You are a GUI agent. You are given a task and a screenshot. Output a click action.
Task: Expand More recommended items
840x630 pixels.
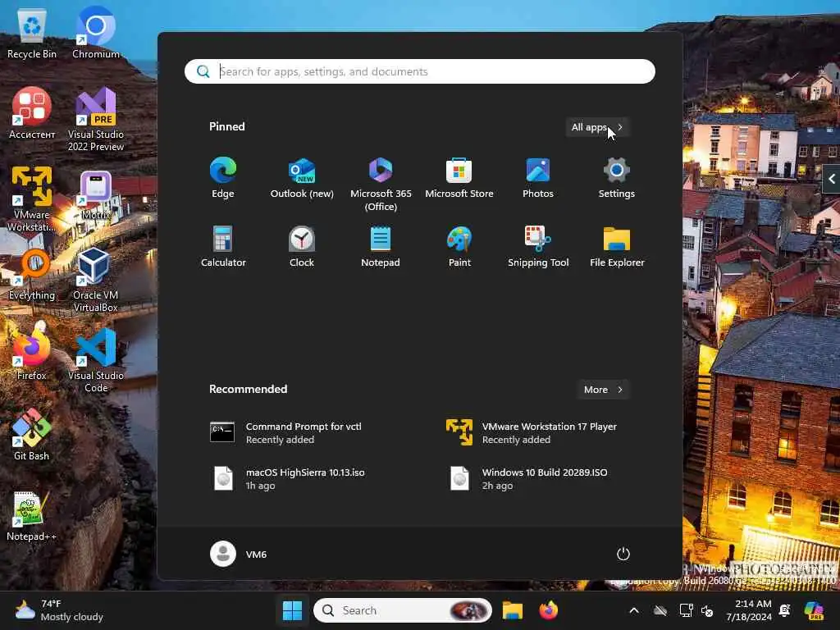pyautogui.click(x=603, y=390)
